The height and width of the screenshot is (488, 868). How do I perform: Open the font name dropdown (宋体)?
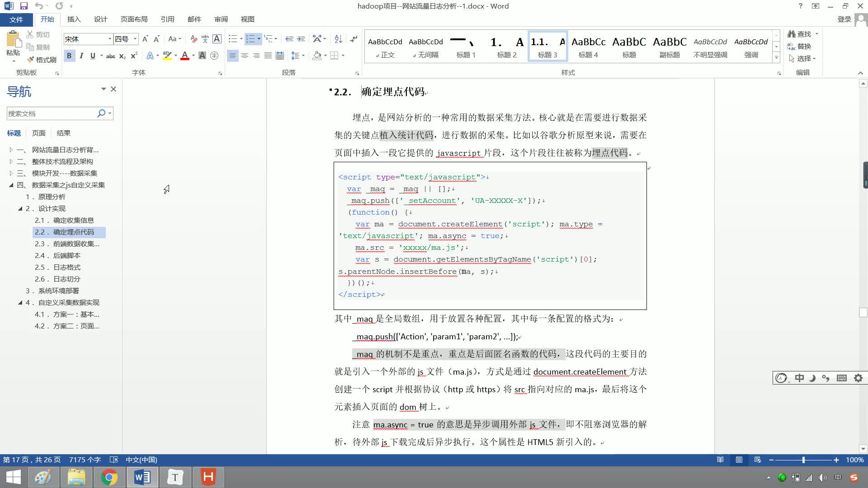pos(109,39)
